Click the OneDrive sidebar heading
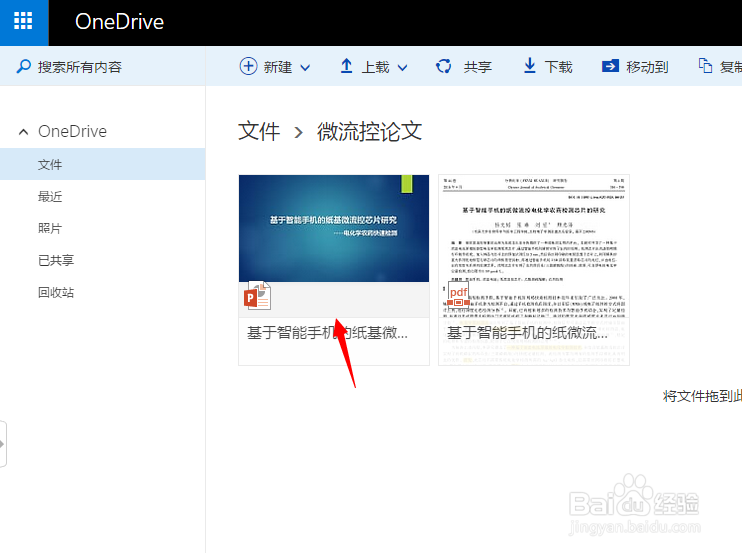Screen dimensions: 742x553 tap(72, 131)
